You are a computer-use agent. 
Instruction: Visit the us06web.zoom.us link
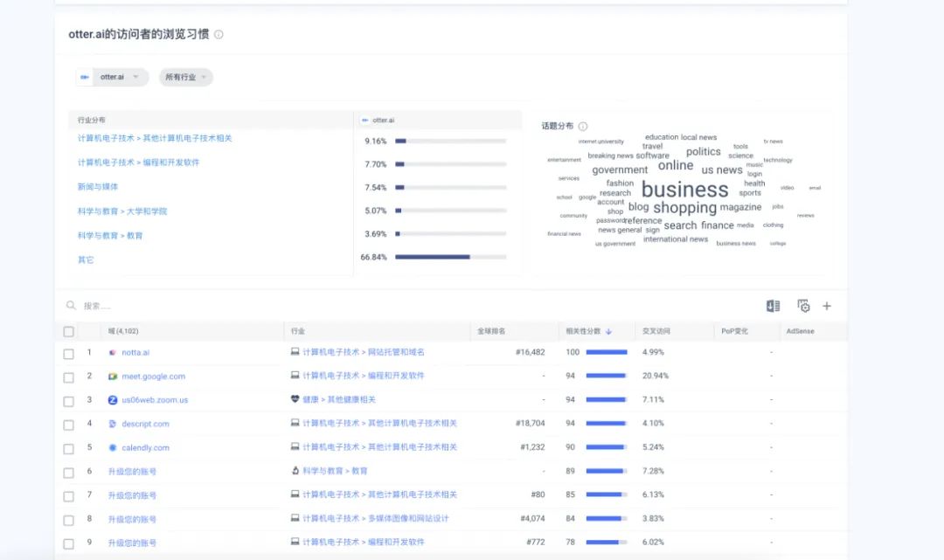tap(155, 400)
